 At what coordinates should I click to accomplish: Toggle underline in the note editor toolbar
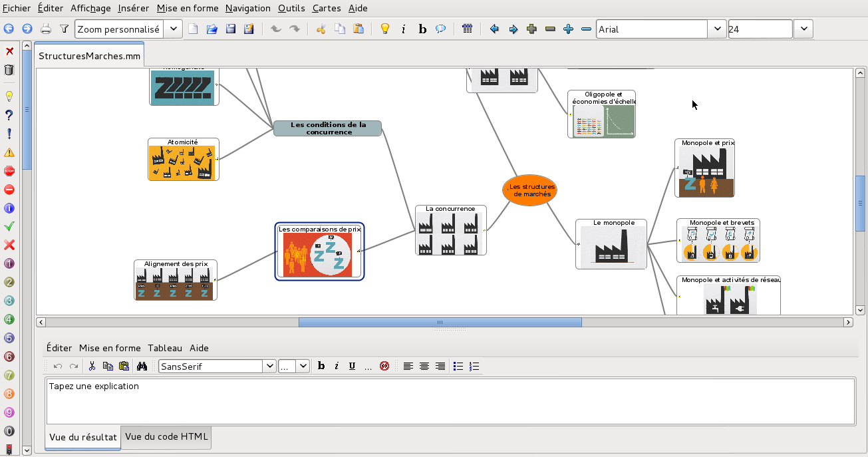click(x=352, y=366)
